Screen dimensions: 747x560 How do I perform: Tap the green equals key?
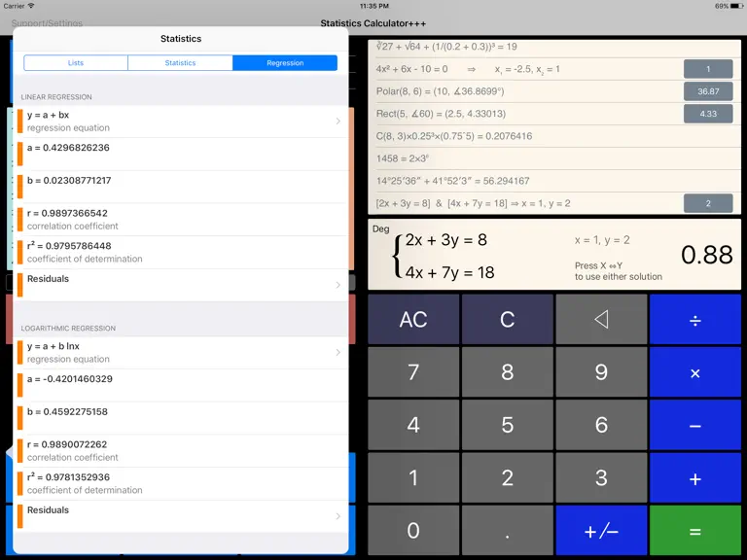tap(695, 531)
